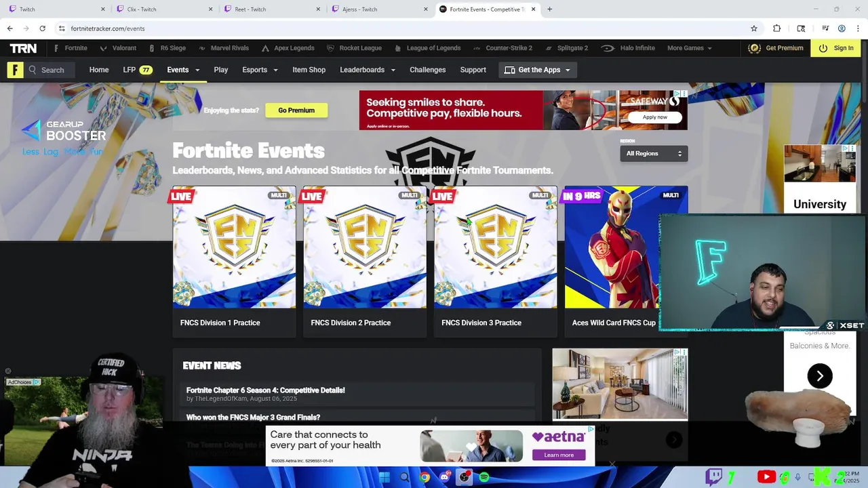The image size is (868, 488).
Task: Click the yellow Go Premium button
Action: 296,110
